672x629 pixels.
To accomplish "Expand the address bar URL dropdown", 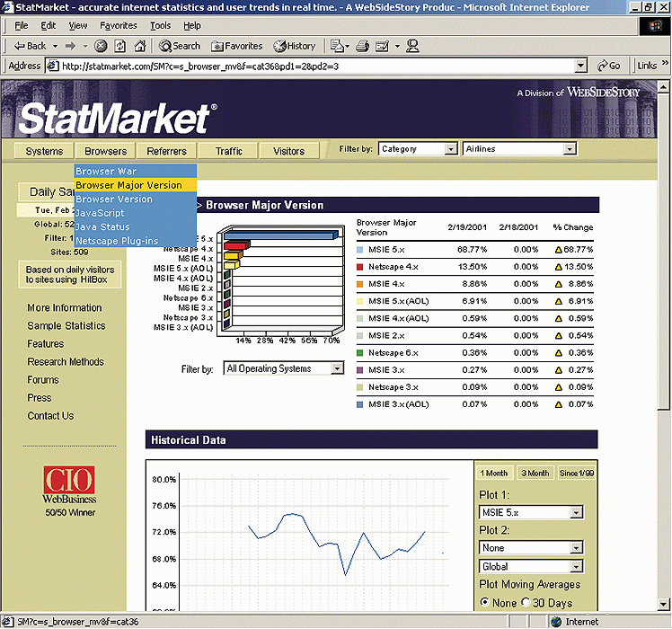I will (x=580, y=66).
